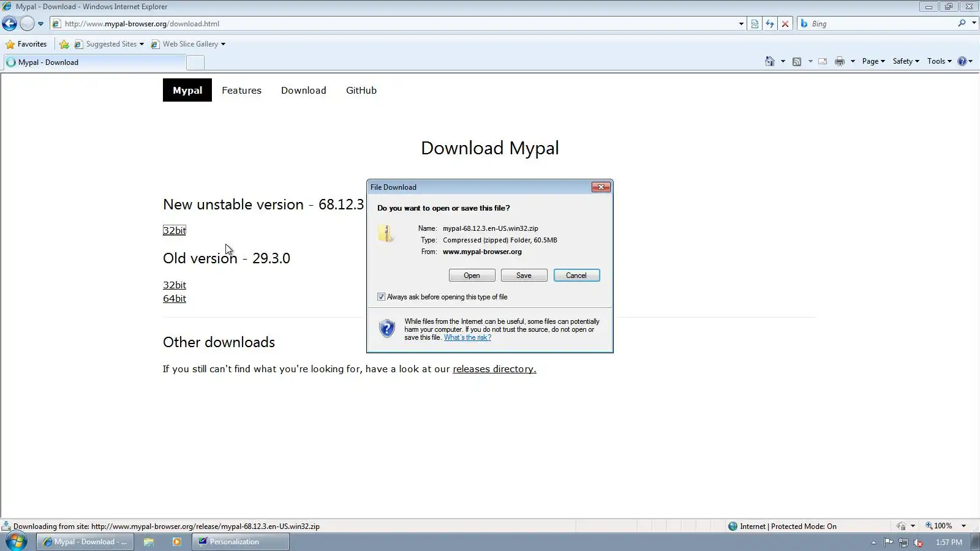Open the Page menu
The width and height of the screenshot is (980, 551).
click(873, 61)
